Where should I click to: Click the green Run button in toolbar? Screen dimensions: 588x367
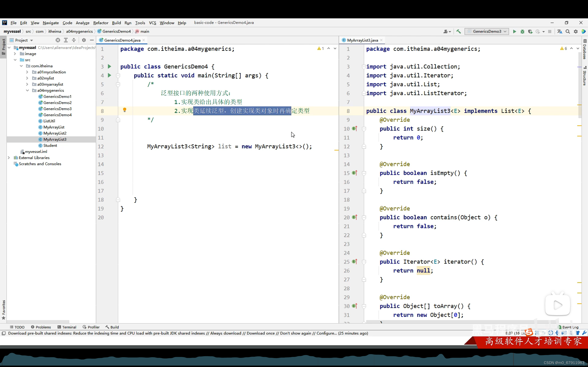(x=514, y=32)
